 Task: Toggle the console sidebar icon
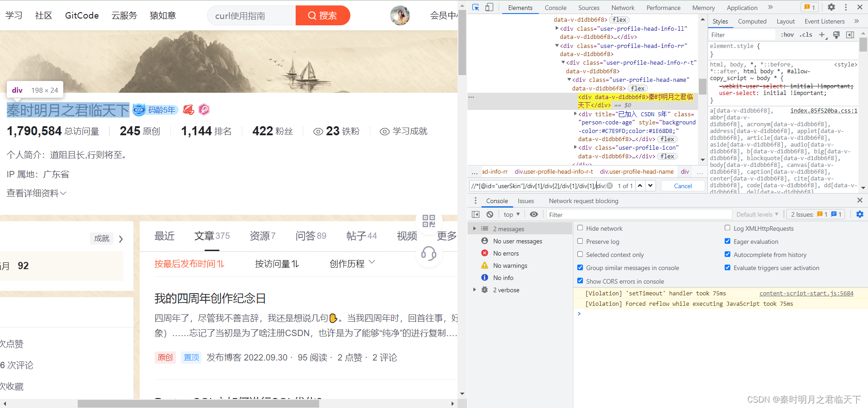point(476,214)
